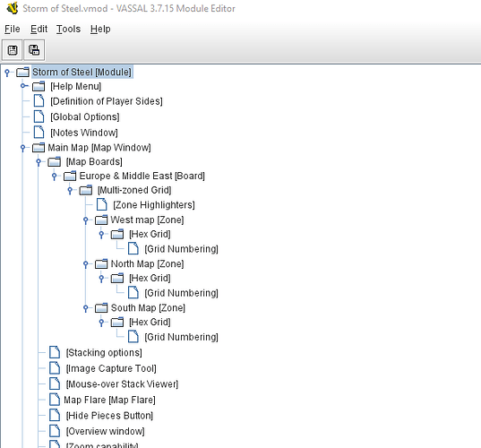The image size is (481, 448).
Task: Click the VASSAL app icon in title bar
Action: point(13,8)
